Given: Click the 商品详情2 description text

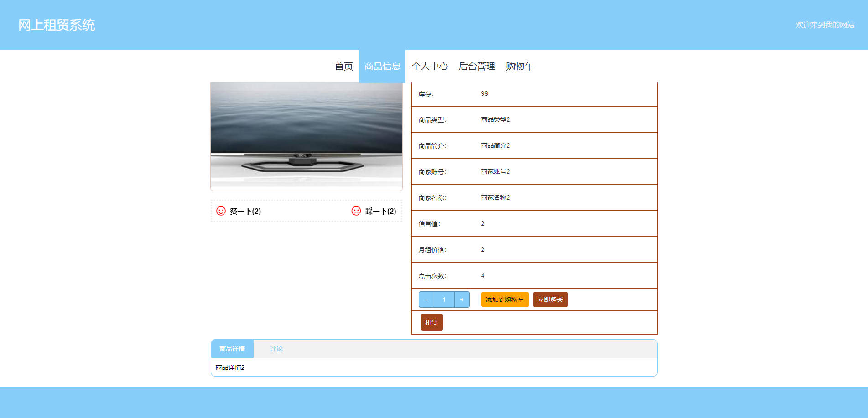Looking at the screenshot, I should [230, 367].
